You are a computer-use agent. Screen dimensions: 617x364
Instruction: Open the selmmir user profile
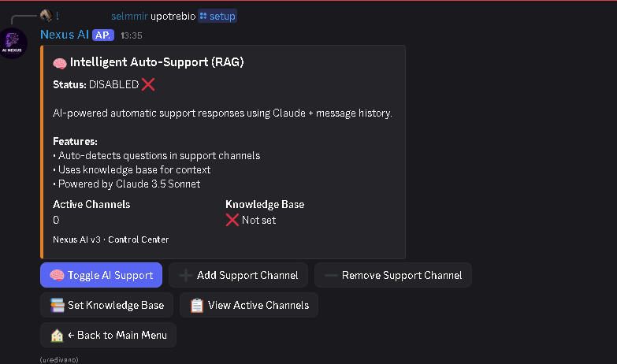tap(129, 16)
